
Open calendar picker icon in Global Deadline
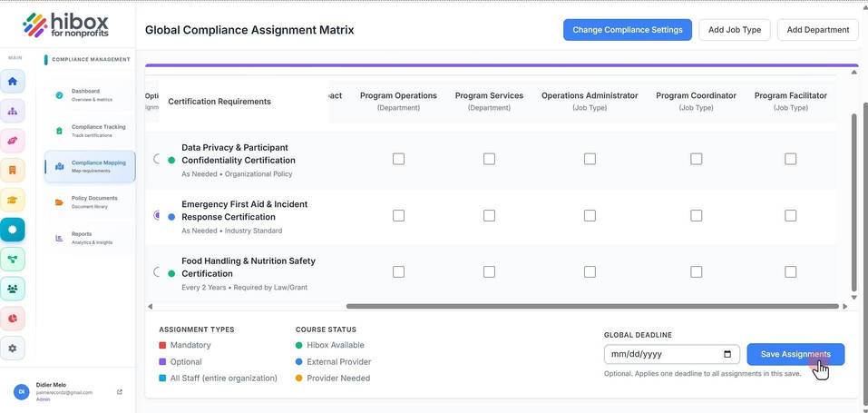(727, 354)
